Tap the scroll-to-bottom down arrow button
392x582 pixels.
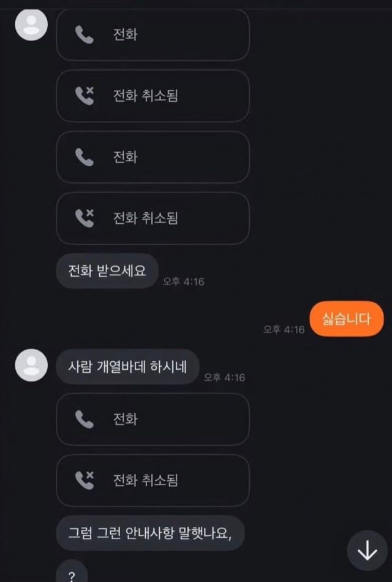pyautogui.click(x=367, y=551)
